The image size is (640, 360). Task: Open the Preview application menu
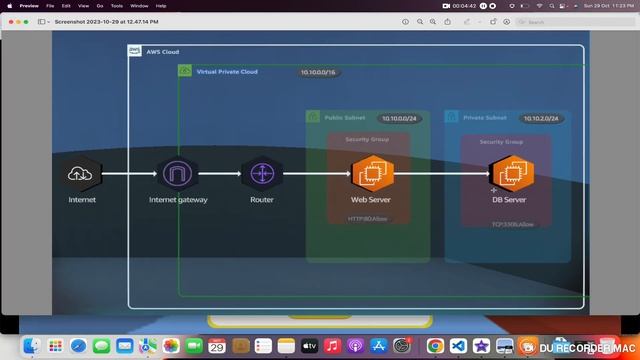pyautogui.click(x=29, y=6)
